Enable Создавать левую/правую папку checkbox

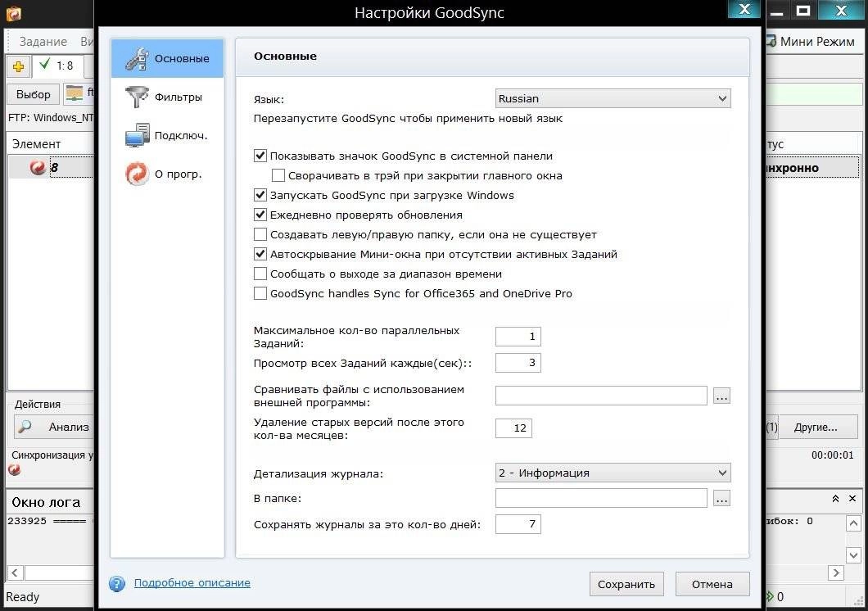(260, 234)
